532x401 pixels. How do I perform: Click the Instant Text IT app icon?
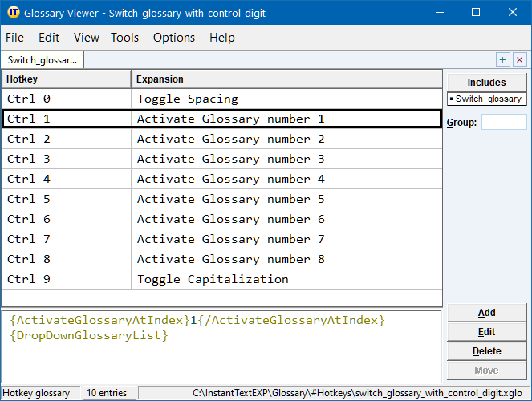click(13, 13)
